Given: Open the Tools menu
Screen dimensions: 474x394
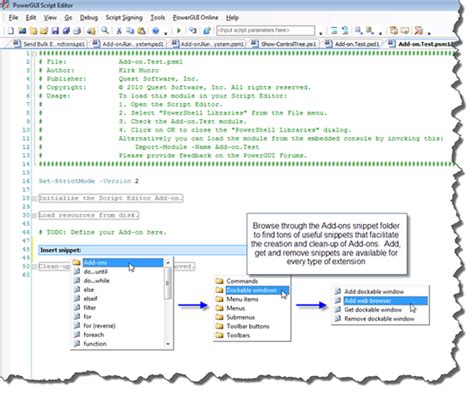Looking at the screenshot, I should 158,18.
